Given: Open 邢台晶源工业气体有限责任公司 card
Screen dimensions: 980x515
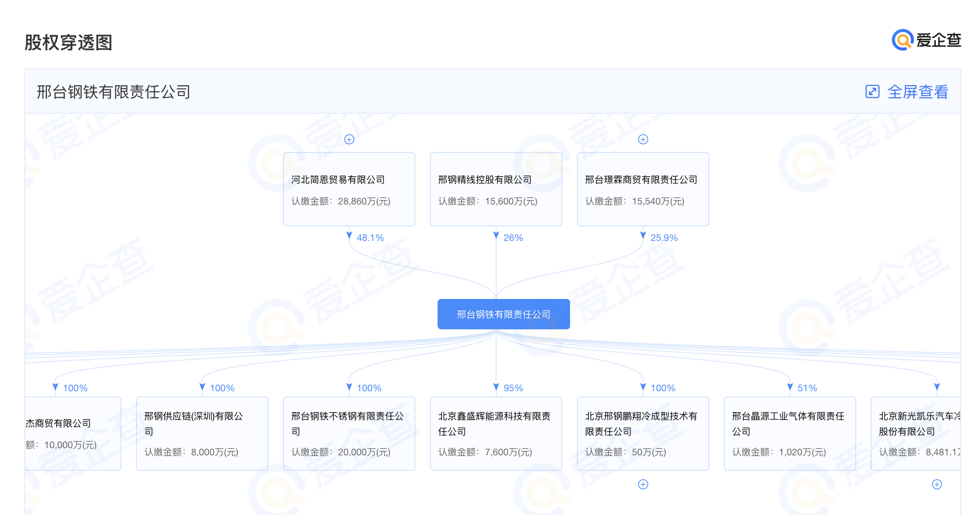Looking at the screenshot, I should coord(790,433).
